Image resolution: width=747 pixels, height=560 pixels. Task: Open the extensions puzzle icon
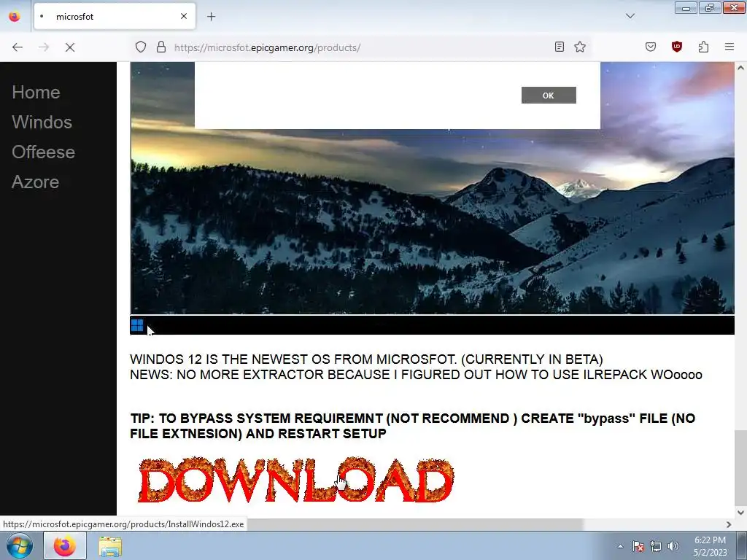tap(704, 47)
